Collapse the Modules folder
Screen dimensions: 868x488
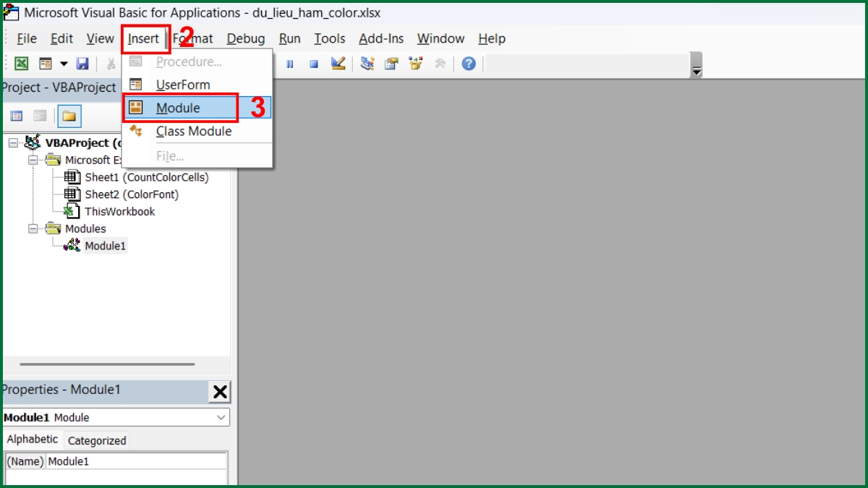click(x=33, y=228)
